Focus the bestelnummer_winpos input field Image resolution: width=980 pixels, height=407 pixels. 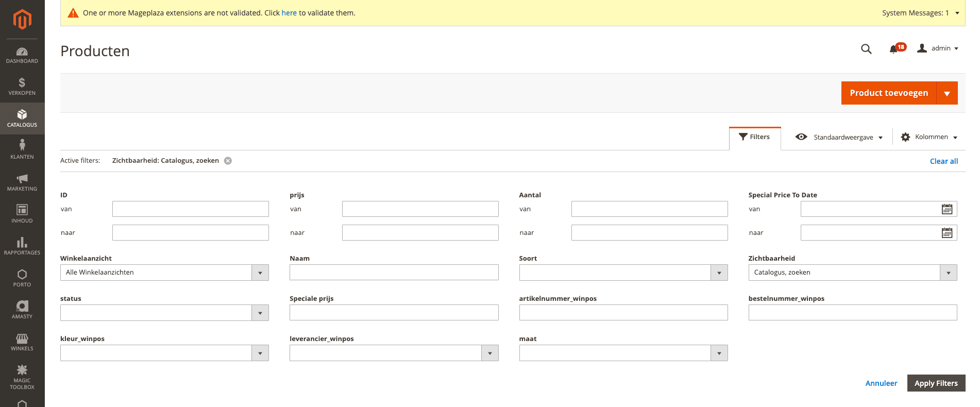click(853, 313)
